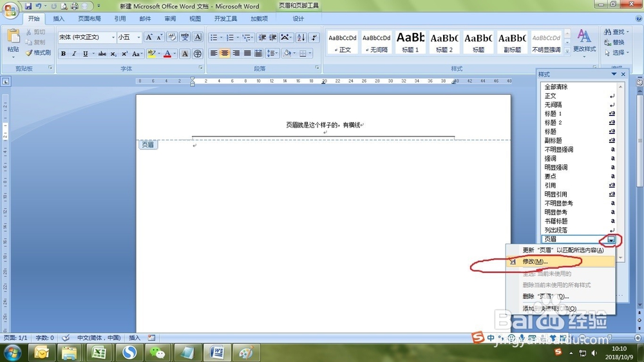Toggle bold formatting
Viewport: 644px width, 362px height.
(x=63, y=54)
